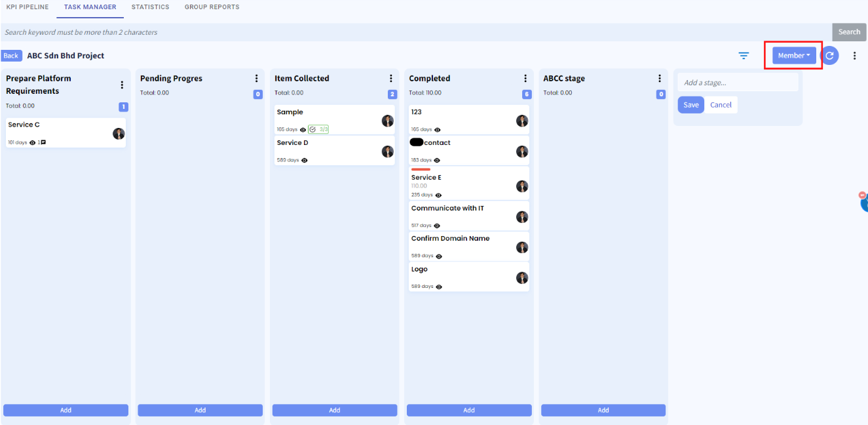Switch to the Statistics tab

150,7
